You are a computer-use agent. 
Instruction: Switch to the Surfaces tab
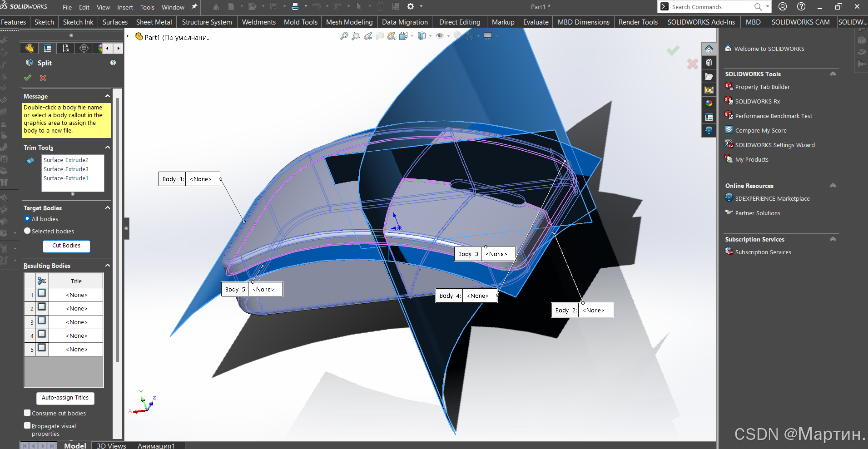(x=115, y=22)
